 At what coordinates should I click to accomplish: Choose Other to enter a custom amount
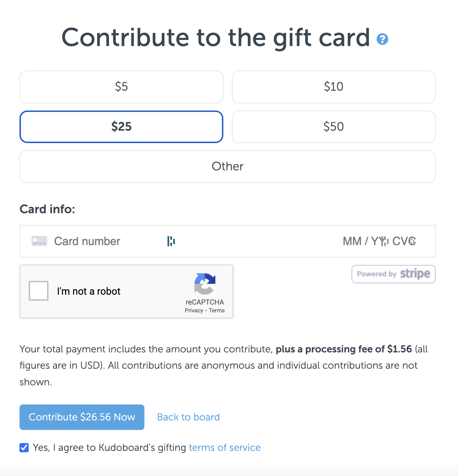click(x=227, y=166)
